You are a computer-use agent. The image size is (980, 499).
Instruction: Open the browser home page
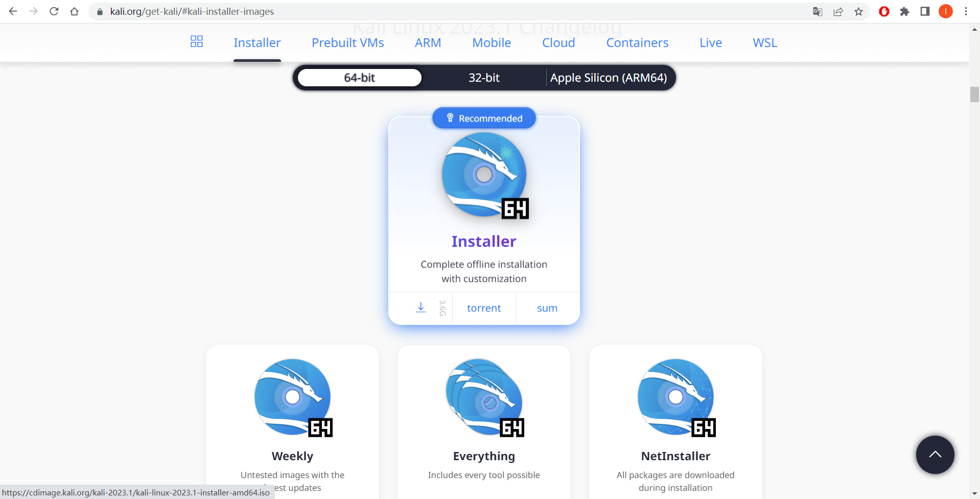click(75, 11)
